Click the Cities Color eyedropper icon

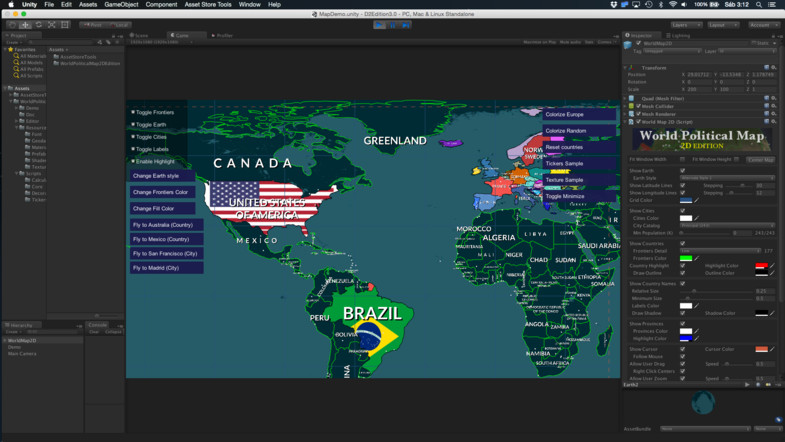[x=696, y=218]
